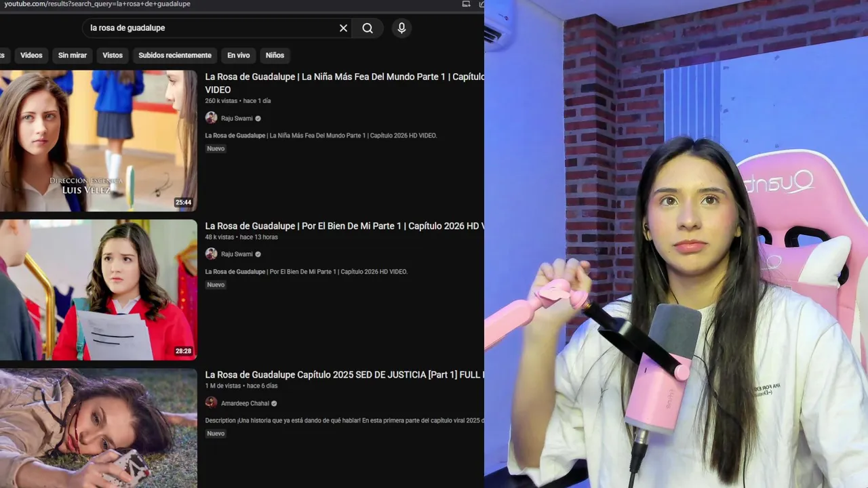
Task: Click the Nuevo badge on first result
Action: pos(216,148)
